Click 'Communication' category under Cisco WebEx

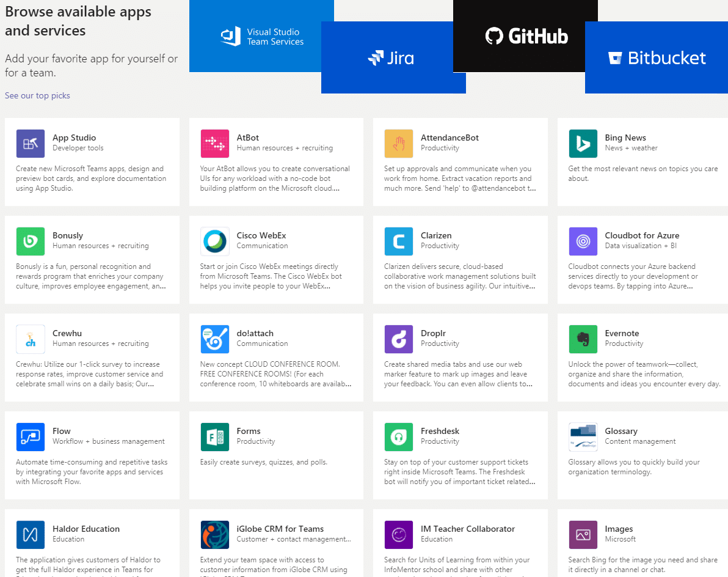[x=262, y=246]
